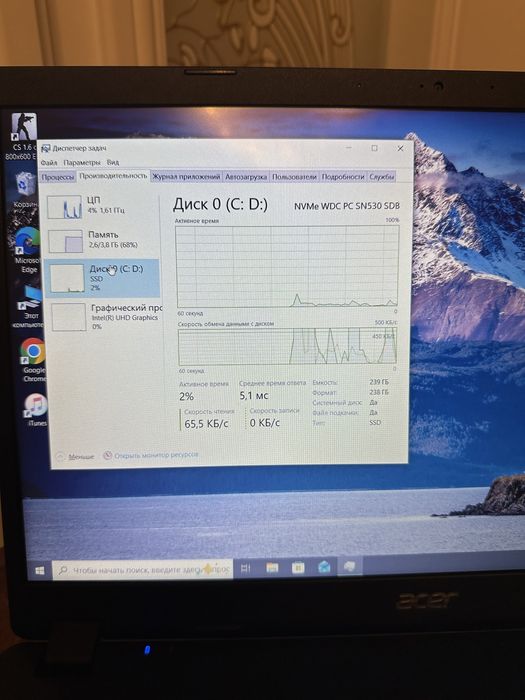Open the Mail taskbar icon
Screen dimensions: 525x700
point(324,567)
